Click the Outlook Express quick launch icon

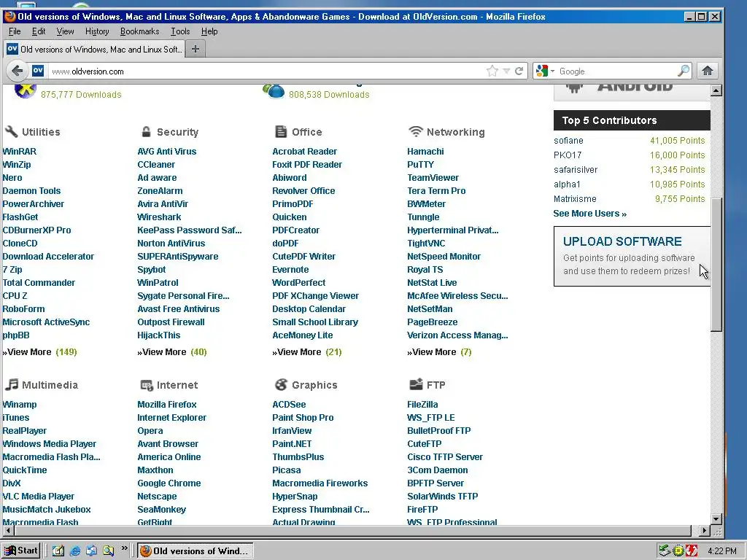[x=91, y=551]
